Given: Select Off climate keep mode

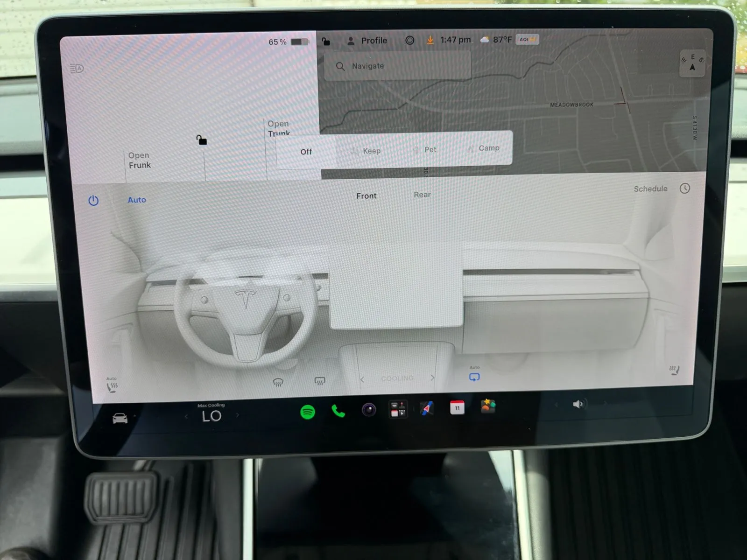Looking at the screenshot, I should pyautogui.click(x=306, y=152).
